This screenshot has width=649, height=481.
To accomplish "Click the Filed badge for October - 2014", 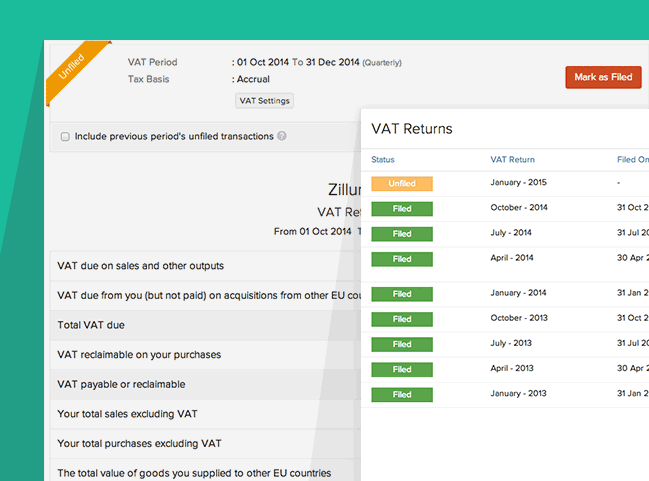I will [x=402, y=209].
